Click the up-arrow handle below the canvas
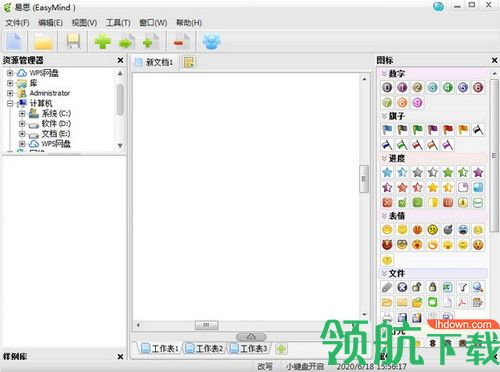500x372 pixels. coord(251,336)
